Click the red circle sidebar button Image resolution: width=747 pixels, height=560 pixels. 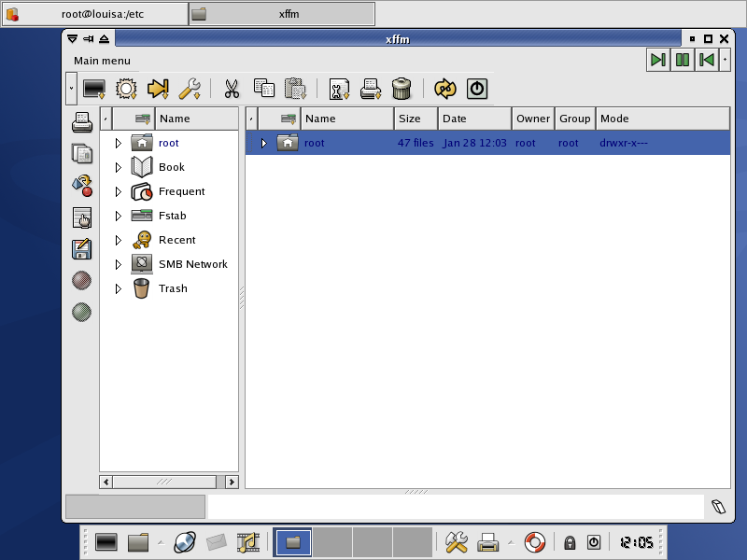pos(82,280)
